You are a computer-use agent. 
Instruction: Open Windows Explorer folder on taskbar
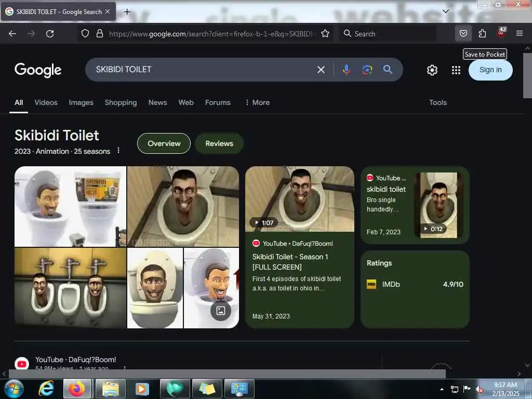click(x=110, y=389)
